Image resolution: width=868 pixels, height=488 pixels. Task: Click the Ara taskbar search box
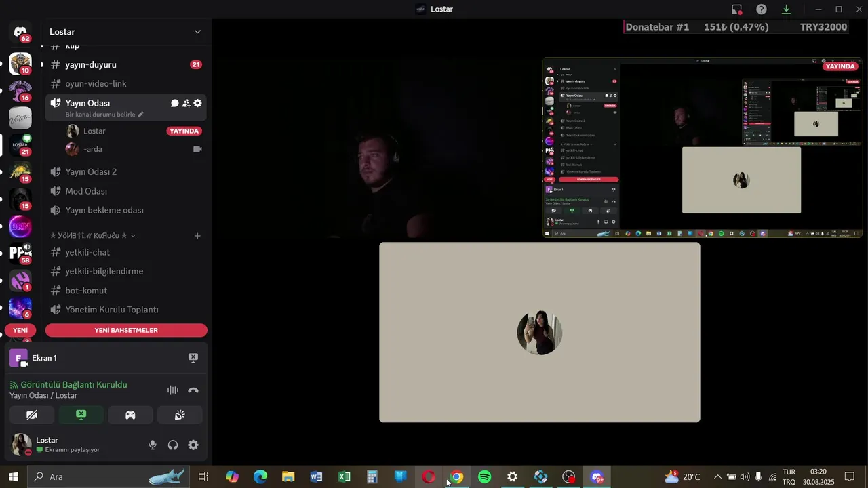108,476
